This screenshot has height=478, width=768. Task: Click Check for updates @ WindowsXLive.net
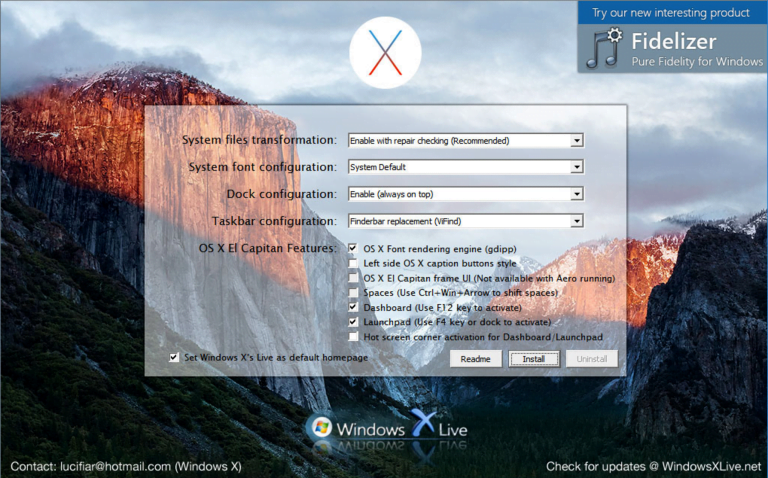[x=654, y=466]
